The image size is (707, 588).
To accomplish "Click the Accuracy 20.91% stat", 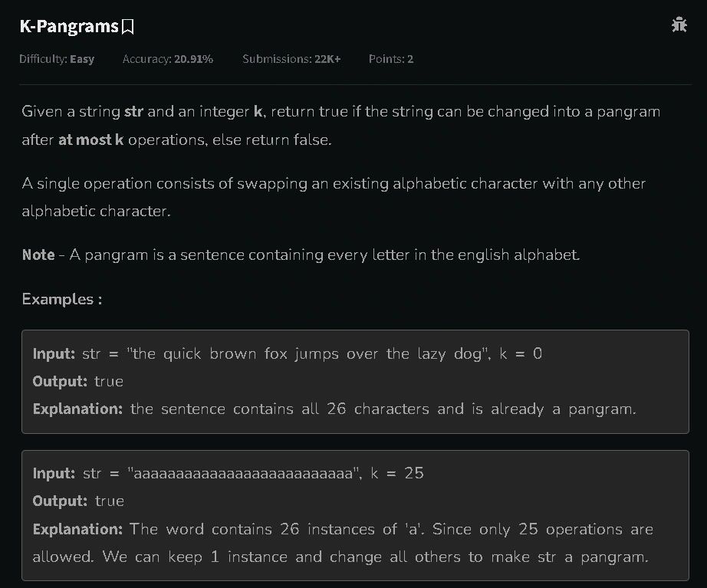I will click(168, 59).
